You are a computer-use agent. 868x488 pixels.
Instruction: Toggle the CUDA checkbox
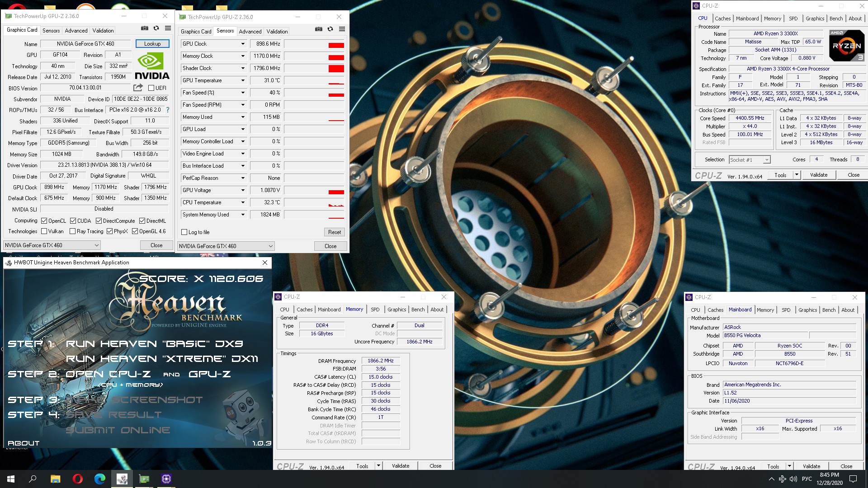[73, 221]
